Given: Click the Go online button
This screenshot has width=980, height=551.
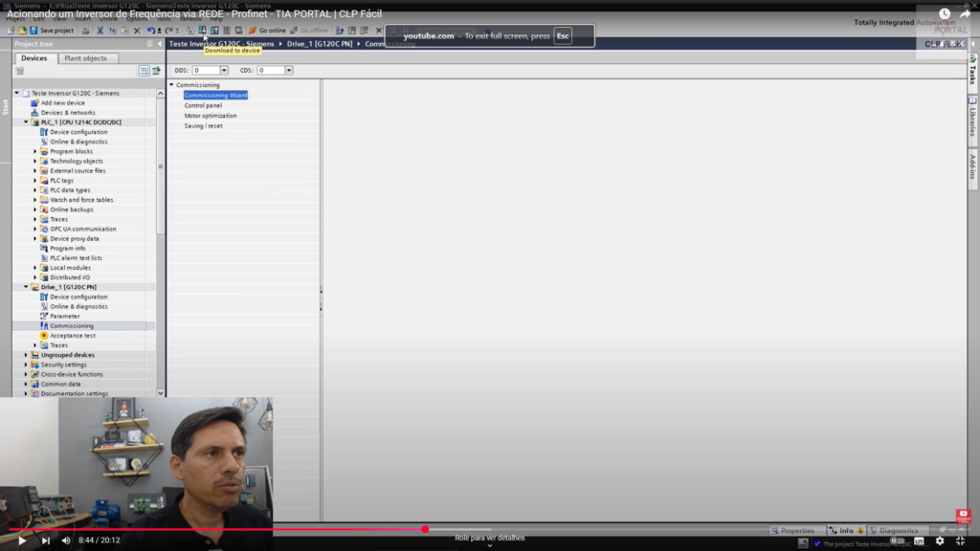Looking at the screenshot, I should (x=267, y=30).
